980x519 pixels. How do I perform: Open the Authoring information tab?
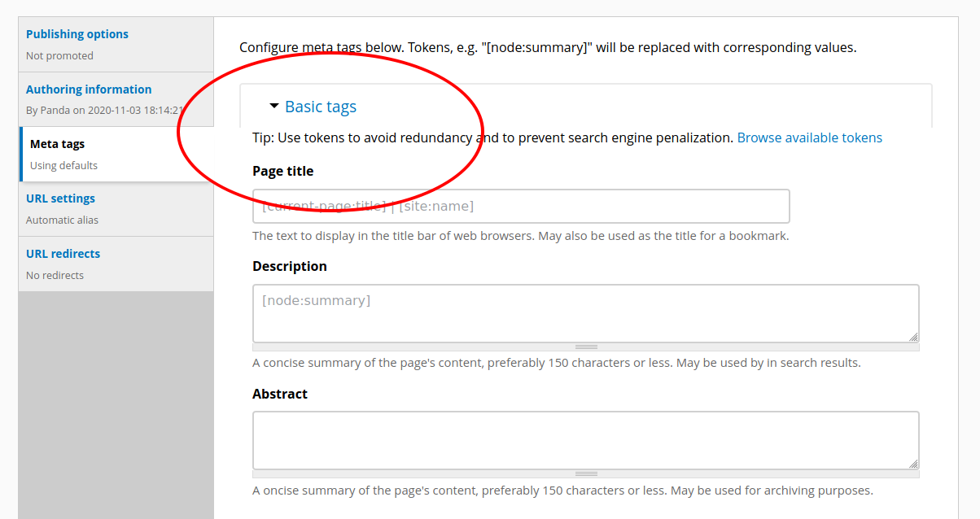tap(88, 89)
